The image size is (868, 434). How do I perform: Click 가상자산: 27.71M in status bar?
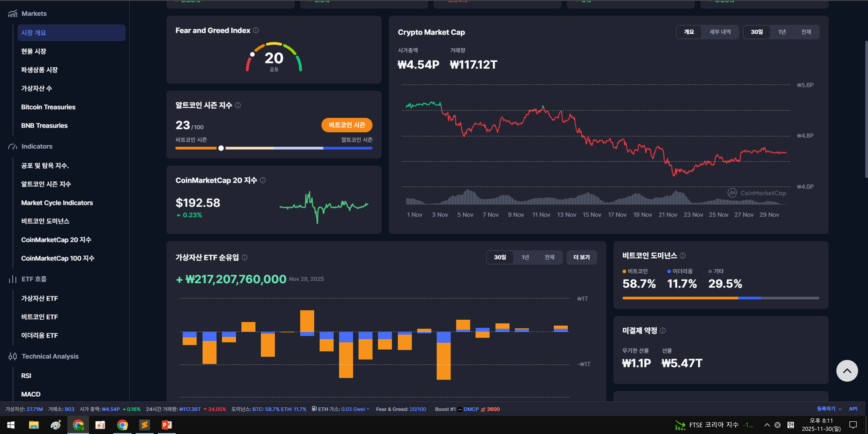point(24,409)
